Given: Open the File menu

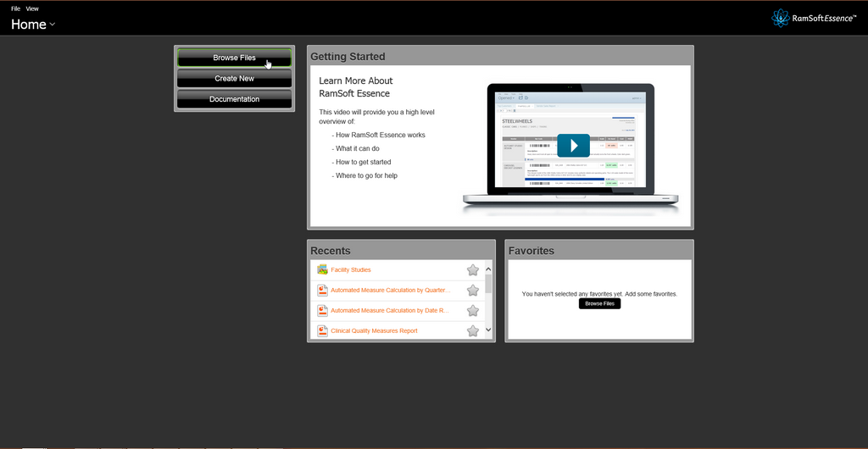Looking at the screenshot, I should tap(15, 8).
